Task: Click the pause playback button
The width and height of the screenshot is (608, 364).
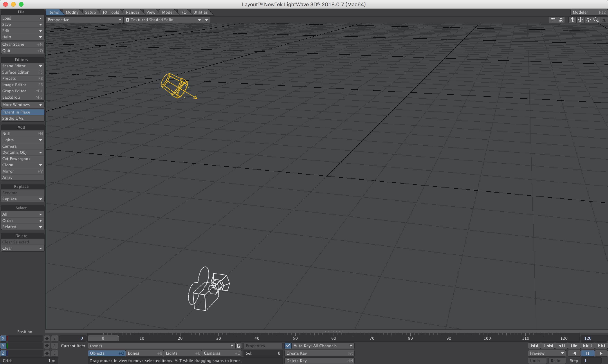Action: tap(587, 353)
